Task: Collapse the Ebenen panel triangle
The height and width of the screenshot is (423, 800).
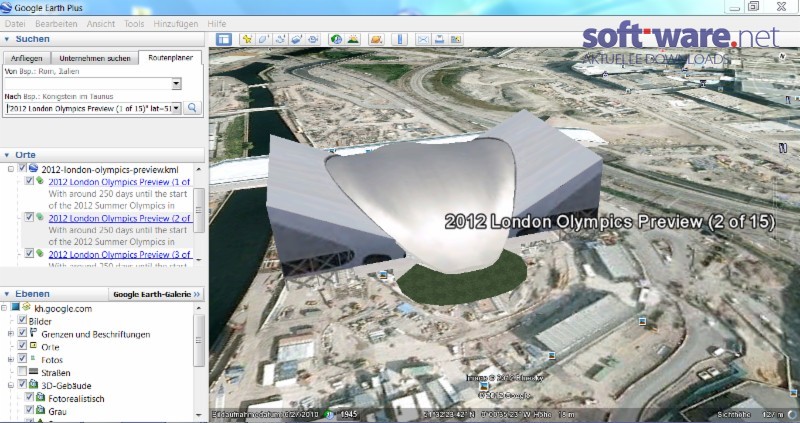Action: [x=7, y=294]
